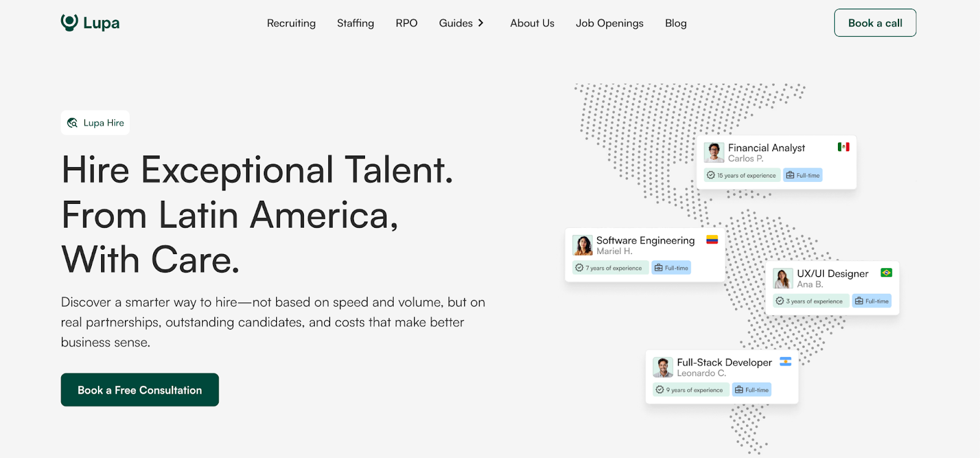This screenshot has height=458, width=980.
Task: Click Mariel H. profile photo
Action: pyautogui.click(x=582, y=245)
